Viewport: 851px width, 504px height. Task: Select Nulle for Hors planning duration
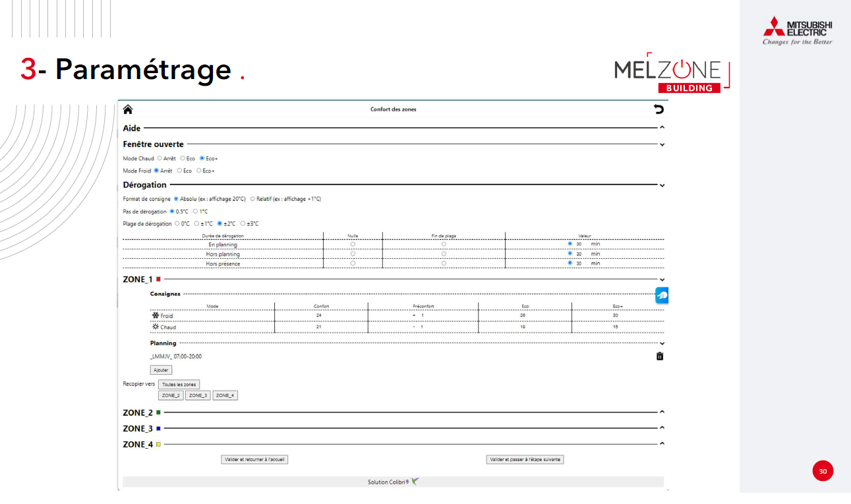click(353, 254)
